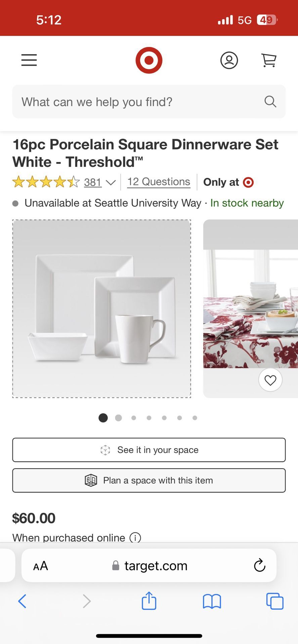Viewport: 298px width, 644px height.
Task: Expand the 381 ratings dropdown chevron
Action: [x=111, y=182]
